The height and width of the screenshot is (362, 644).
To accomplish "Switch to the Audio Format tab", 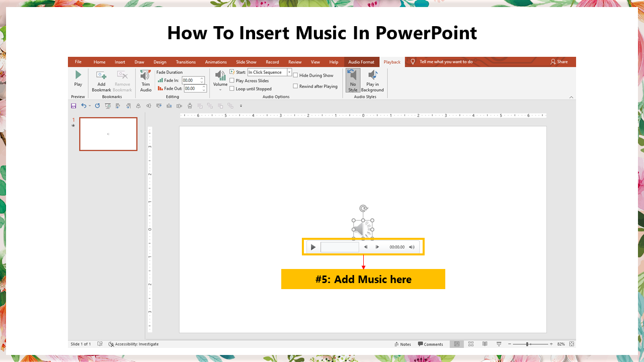I will (x=361, y=62).
